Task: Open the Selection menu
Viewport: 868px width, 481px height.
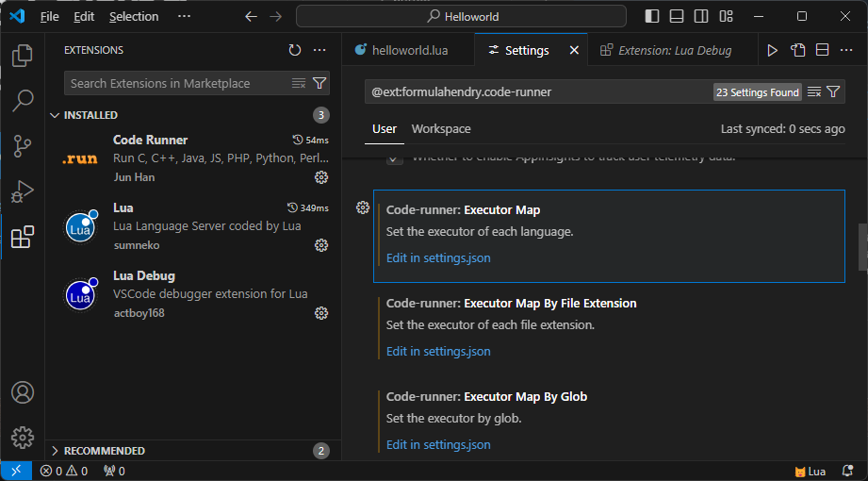Action: [x=134, y=17]
